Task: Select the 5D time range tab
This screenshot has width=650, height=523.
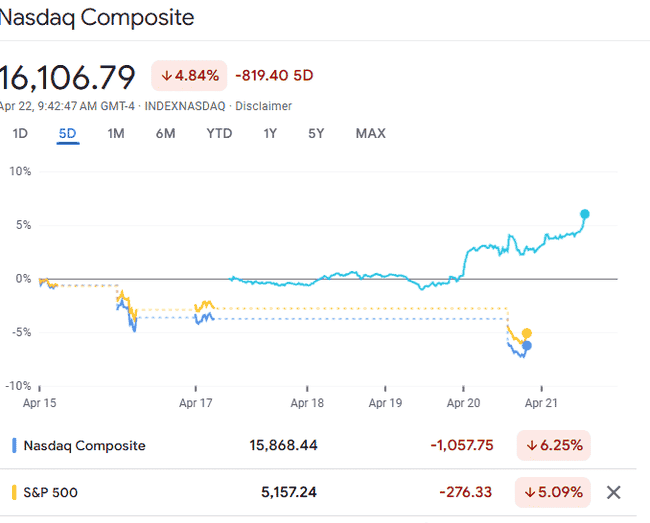Action: click(68, 134)
